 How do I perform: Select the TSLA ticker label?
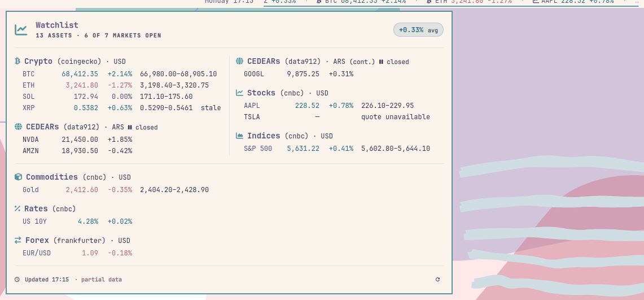point(252,117)
